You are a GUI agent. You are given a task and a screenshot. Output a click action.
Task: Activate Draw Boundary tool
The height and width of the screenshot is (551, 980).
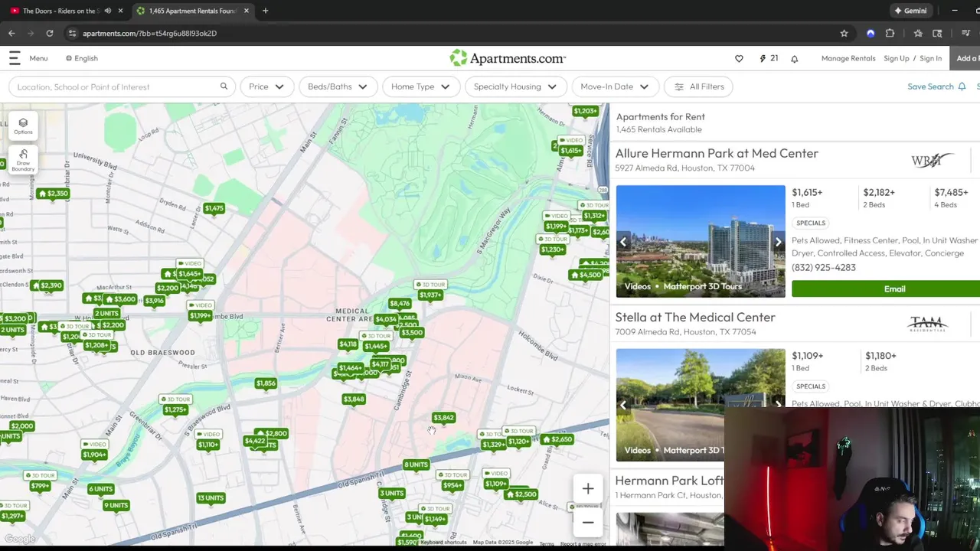click(23, 159)
